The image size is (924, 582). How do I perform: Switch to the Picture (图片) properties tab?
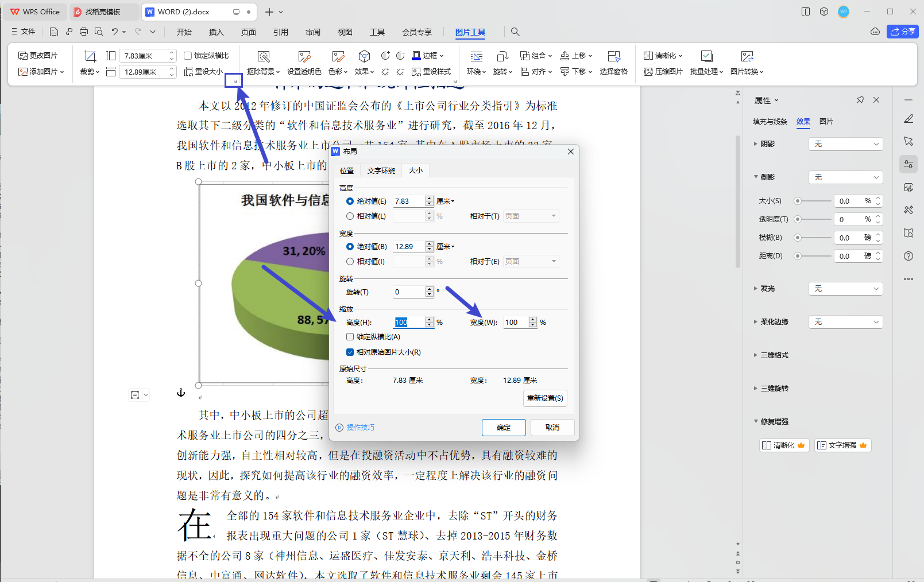[826, 122]
